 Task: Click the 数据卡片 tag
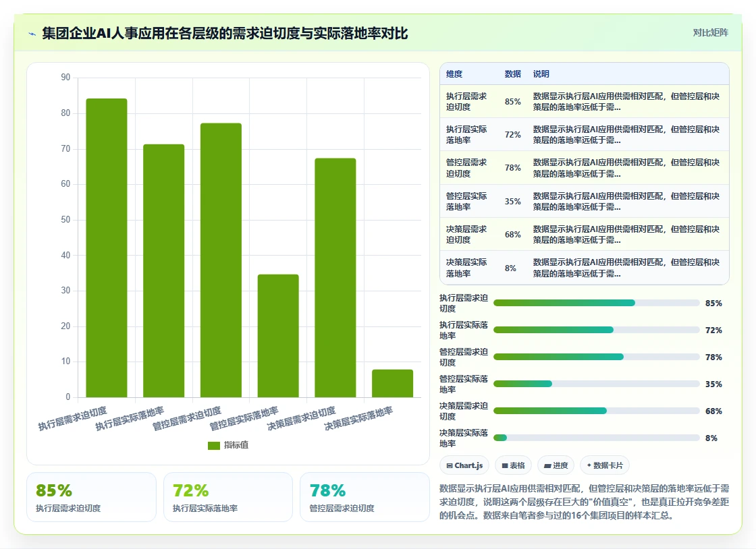point(605,465)
